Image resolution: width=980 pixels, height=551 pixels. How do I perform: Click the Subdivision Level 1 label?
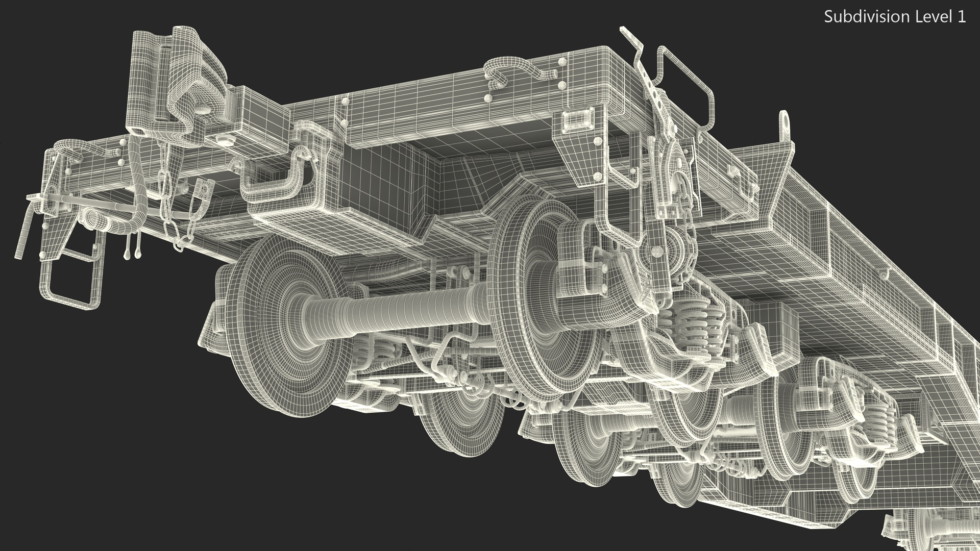pos(895,17)
